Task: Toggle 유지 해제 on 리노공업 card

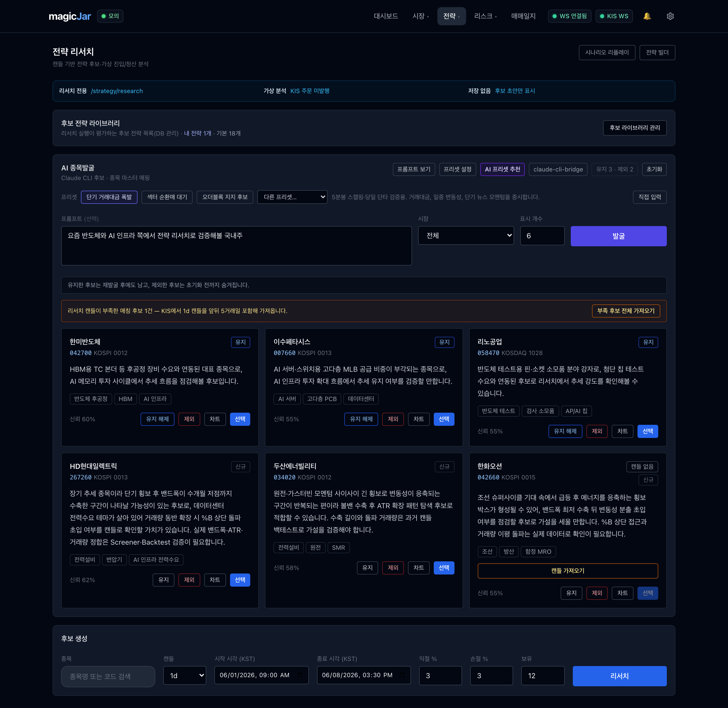Action: click(565, 431)
